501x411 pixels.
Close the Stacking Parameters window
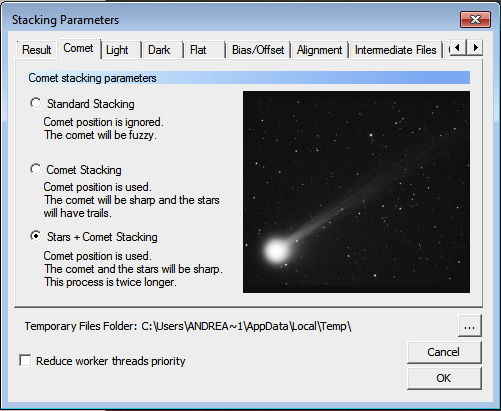click(x=475, y=20)
